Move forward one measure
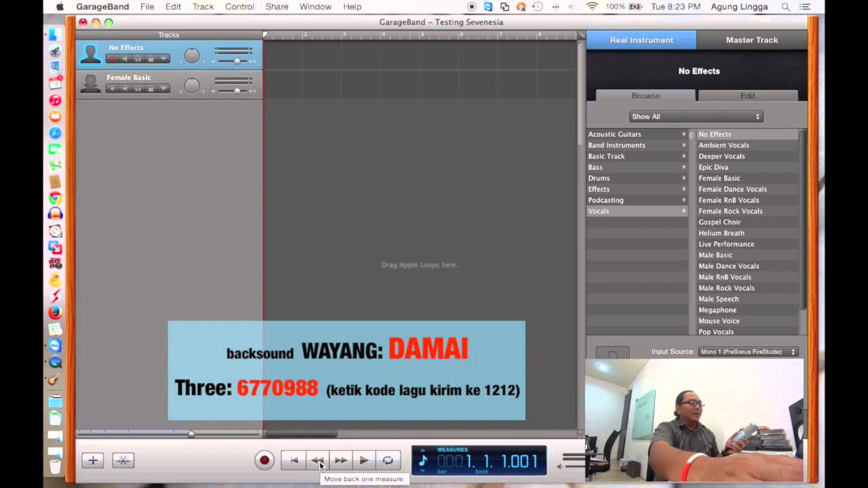The height and width of the screenshot is (488, 868). click(x=340, y=460)
